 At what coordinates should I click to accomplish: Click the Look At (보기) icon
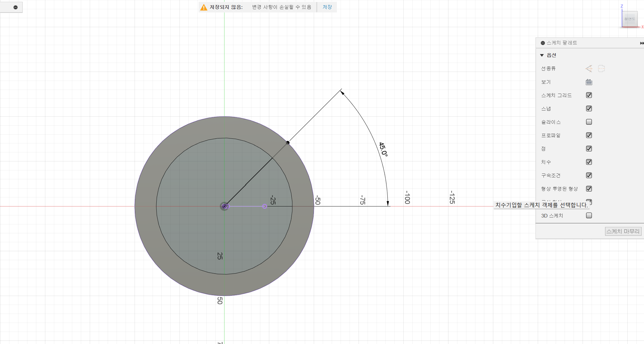pyautogui.click(x=589, y=82)
